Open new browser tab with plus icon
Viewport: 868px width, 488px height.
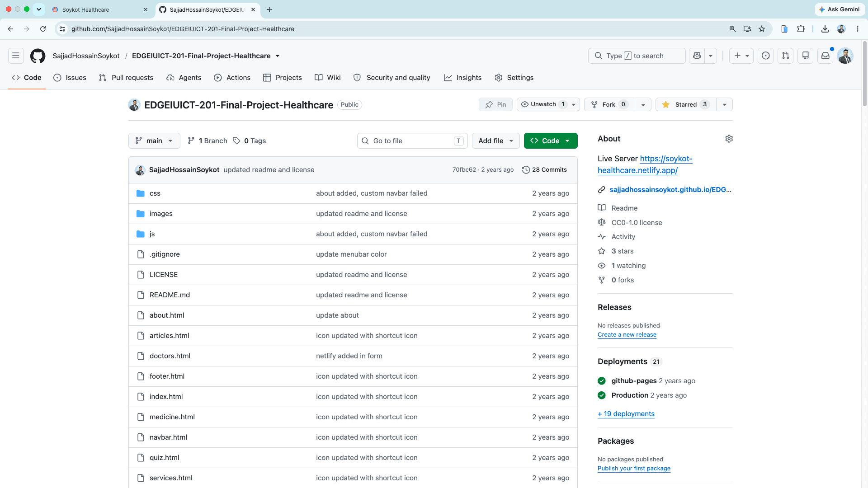(269, 9)
